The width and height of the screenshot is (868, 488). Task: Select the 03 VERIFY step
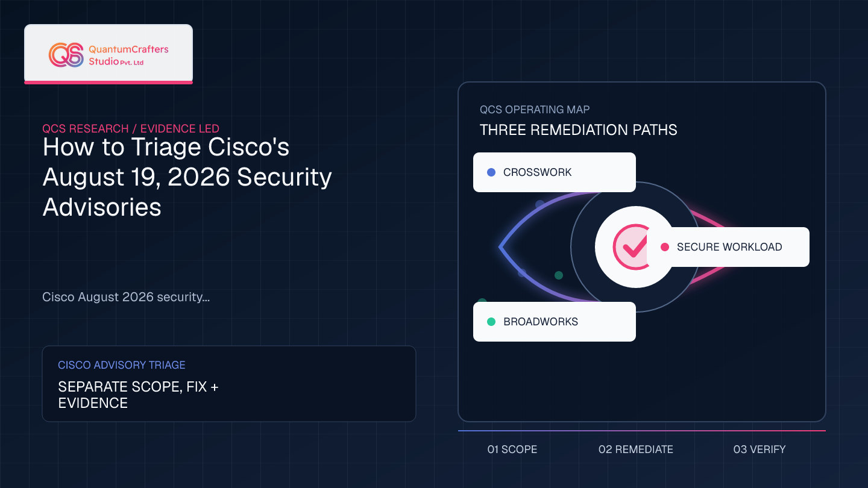coord(759,449)
